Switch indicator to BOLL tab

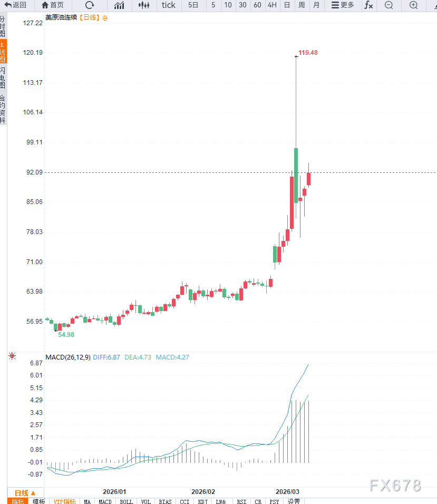click(126, 501)
